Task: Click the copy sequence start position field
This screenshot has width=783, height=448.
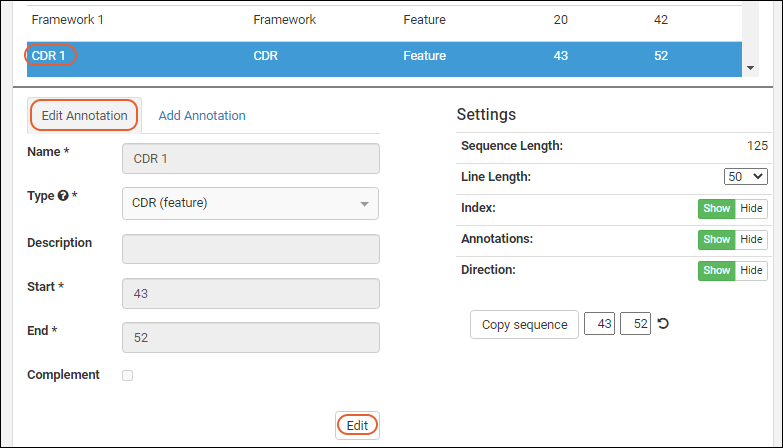Action: (x=599, y=325)
